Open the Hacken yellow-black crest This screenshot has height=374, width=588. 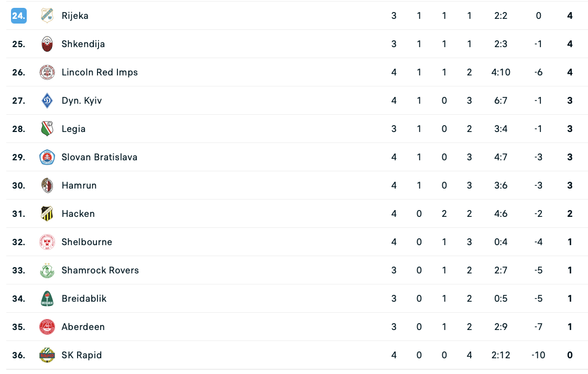click(x=47, y=214)
